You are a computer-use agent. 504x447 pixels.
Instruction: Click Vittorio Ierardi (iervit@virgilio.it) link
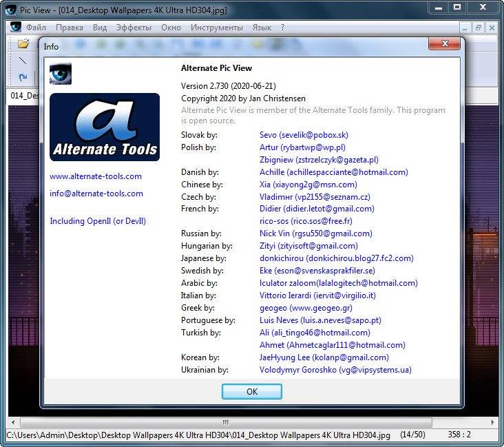click(317, 295)
